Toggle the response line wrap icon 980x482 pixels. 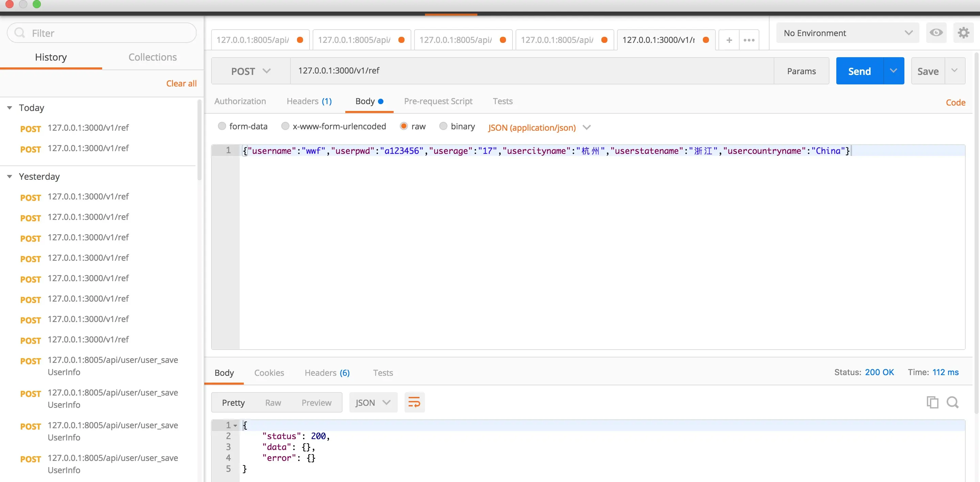[x=414, y=402]
